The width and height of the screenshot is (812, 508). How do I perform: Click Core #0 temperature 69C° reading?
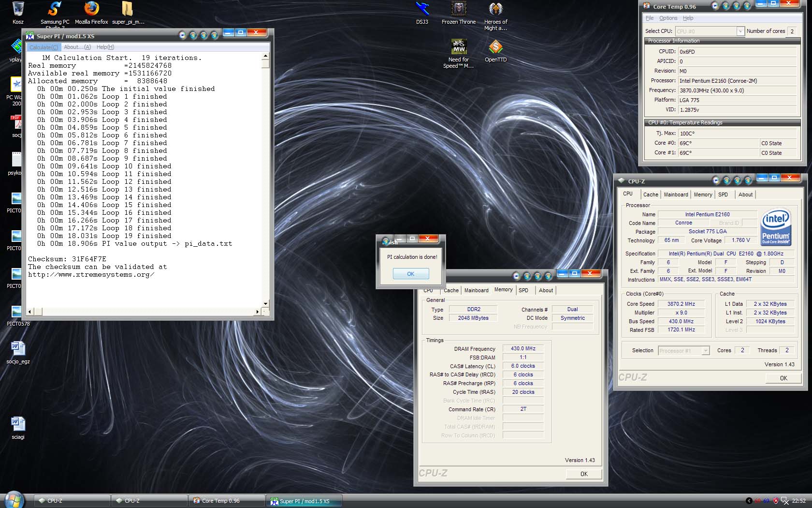coord(718,143)
